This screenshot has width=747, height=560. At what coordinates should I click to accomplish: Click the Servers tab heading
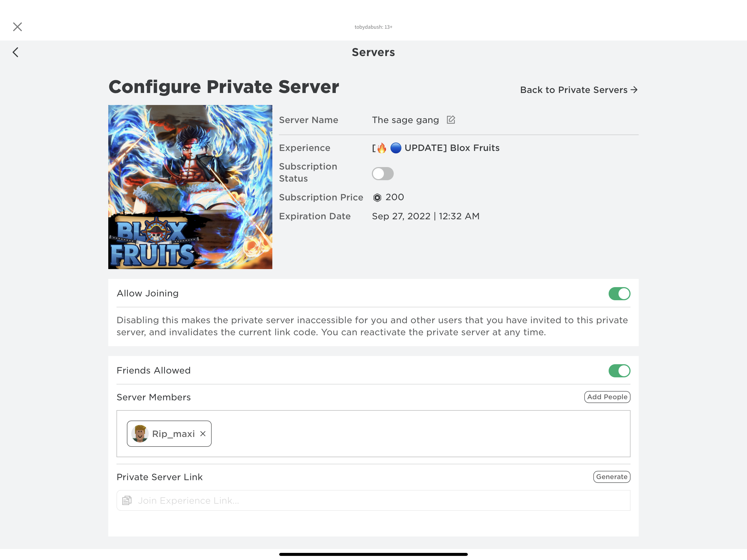coord(373,52)
